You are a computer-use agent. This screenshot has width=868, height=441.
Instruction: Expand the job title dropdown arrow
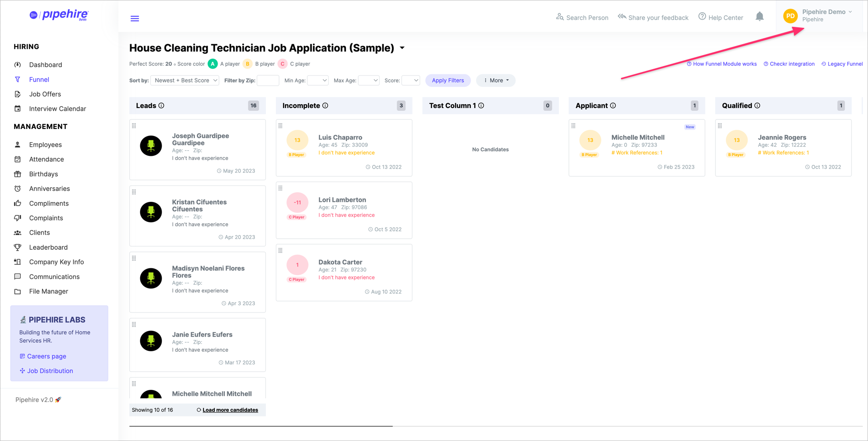402,48
